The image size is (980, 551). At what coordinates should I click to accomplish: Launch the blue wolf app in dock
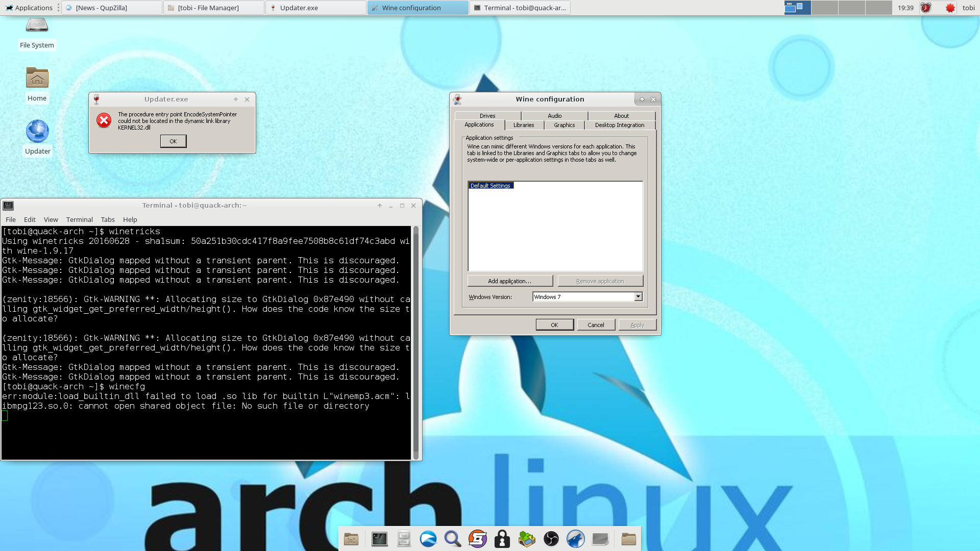(x=576, y=539)
